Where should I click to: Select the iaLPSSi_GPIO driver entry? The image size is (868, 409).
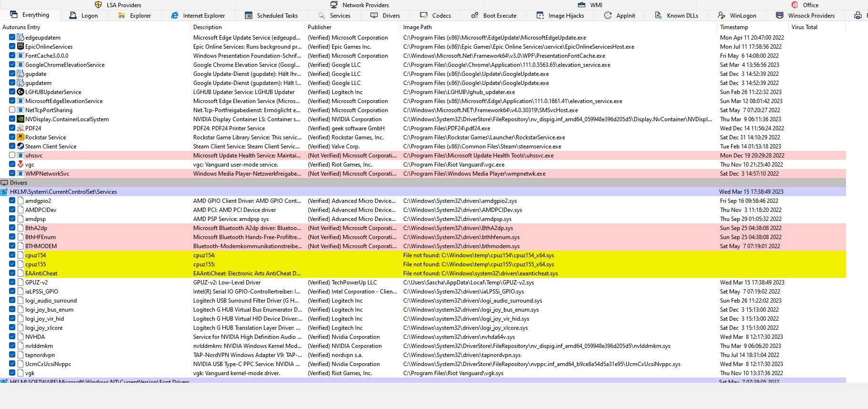click(x=423, y=291)
